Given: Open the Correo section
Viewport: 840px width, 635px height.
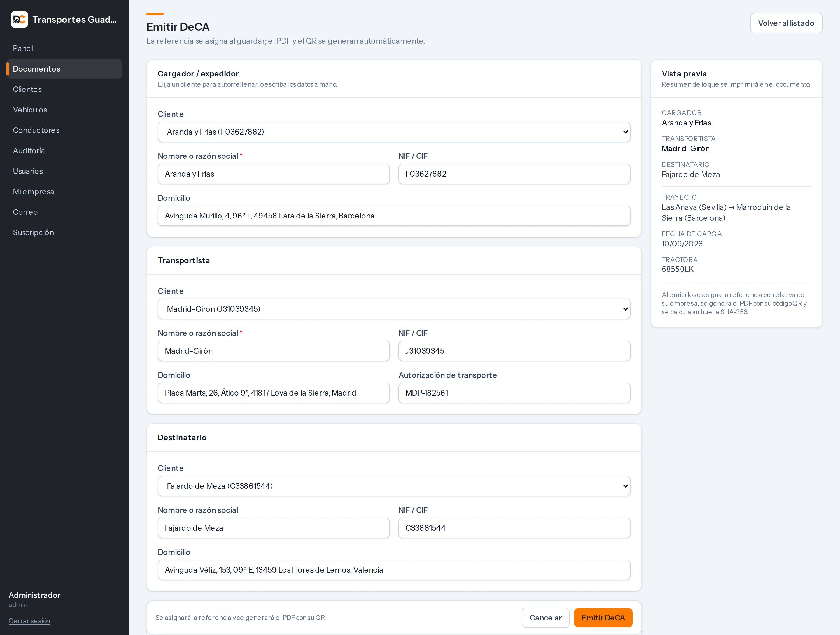Looking at the screenshot, I should 64,212.
